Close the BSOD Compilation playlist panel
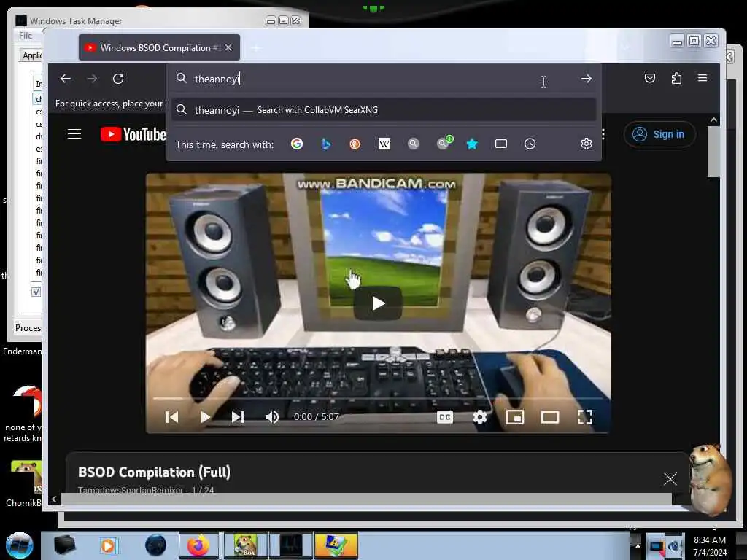 (670, 479)
